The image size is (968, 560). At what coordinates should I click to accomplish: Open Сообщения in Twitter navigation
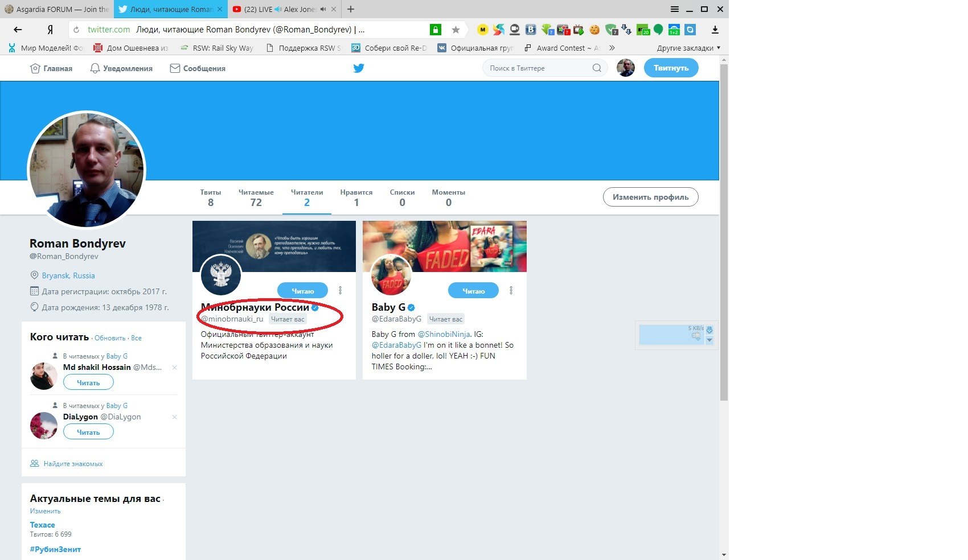click(198, 68)
